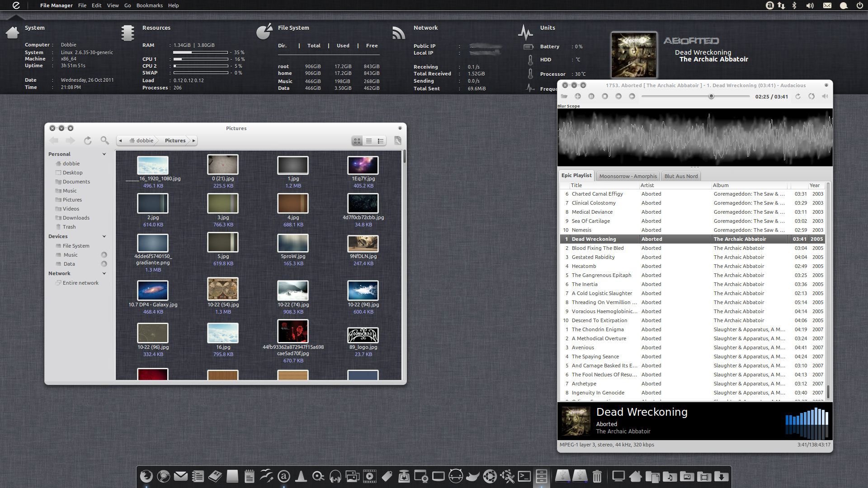The width and height of the screenshot is (868, 488).
Task: Launch Chromium from the dock
Action: pyautogui.click(x=163, y=476)
